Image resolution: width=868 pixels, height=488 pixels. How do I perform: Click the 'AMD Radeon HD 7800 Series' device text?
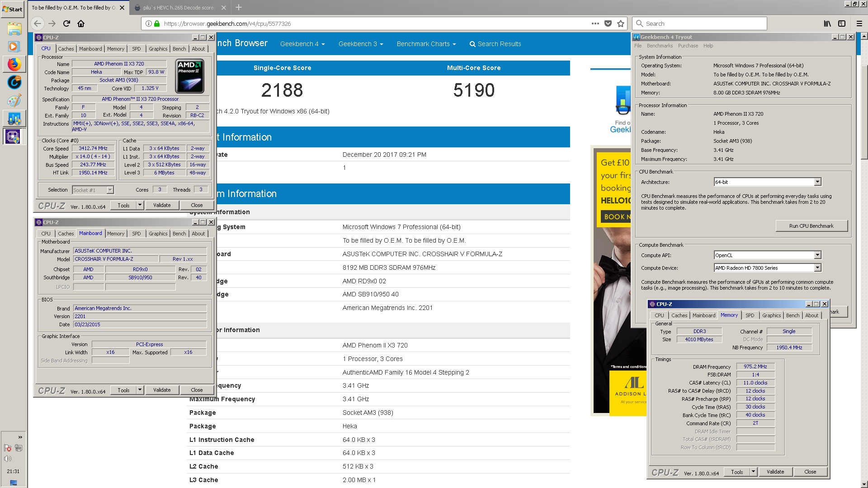[746, 268]
